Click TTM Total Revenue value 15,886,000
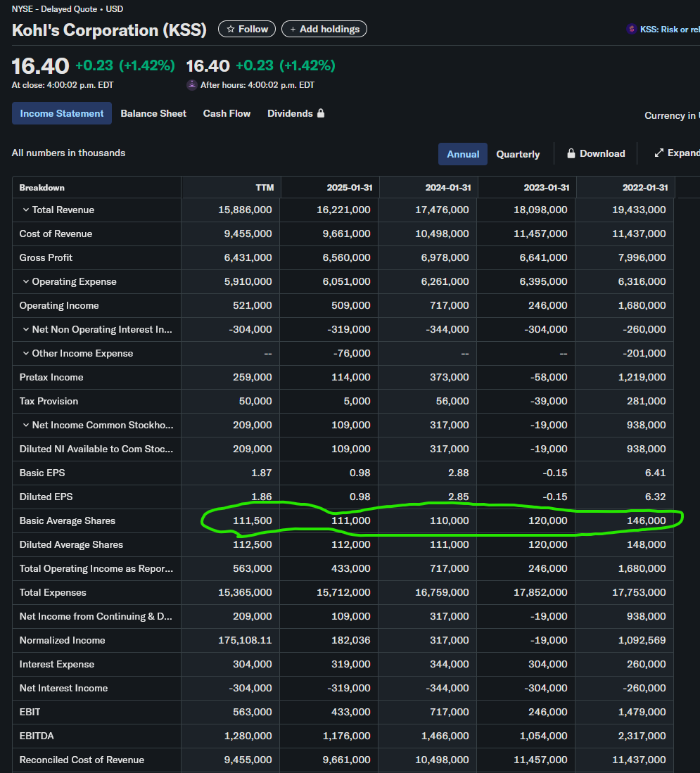Viewport: 700px width, 773px height. click(245, 210)
